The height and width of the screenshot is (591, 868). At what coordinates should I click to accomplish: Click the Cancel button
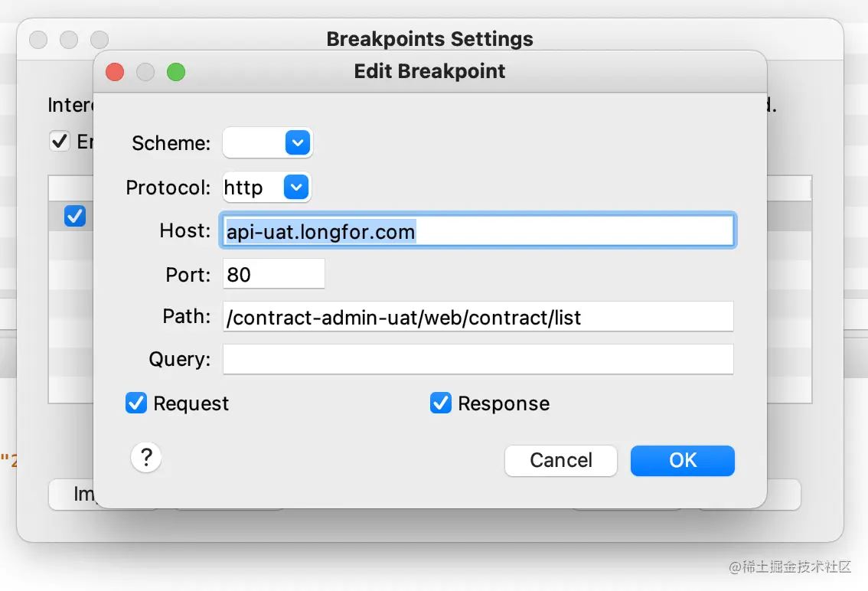coord(560,460)
